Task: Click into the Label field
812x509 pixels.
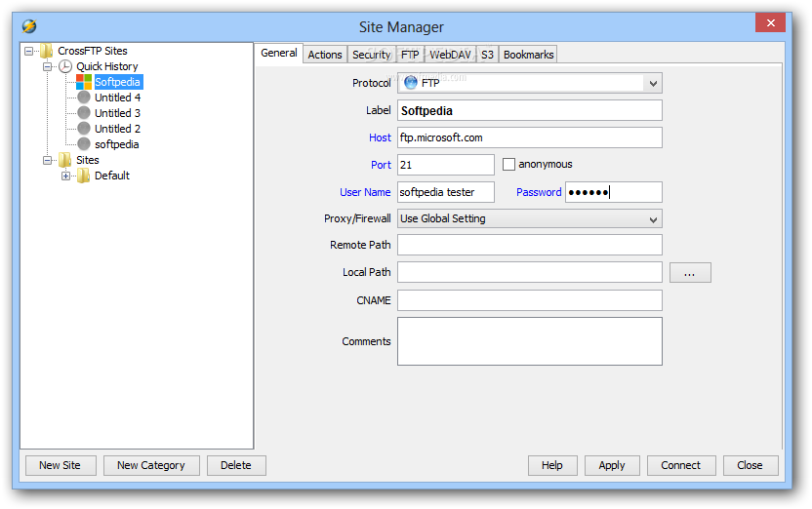Action: [x=530, y=111]
